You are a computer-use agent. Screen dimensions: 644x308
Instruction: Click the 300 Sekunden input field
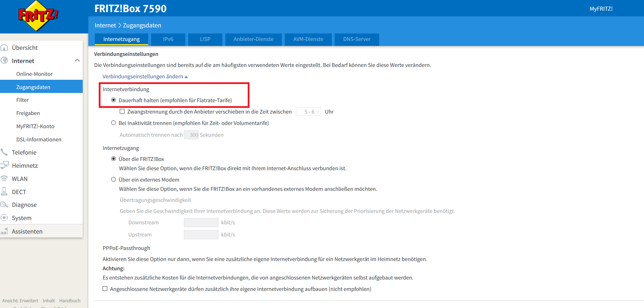tap(191, 135)
